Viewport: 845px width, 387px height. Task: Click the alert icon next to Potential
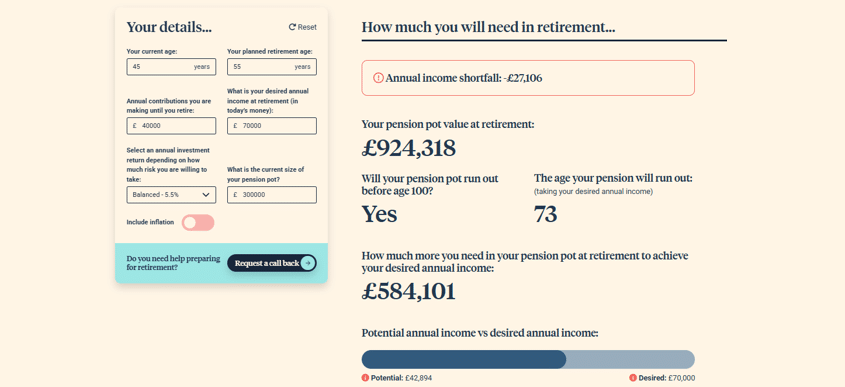[365, 378]
